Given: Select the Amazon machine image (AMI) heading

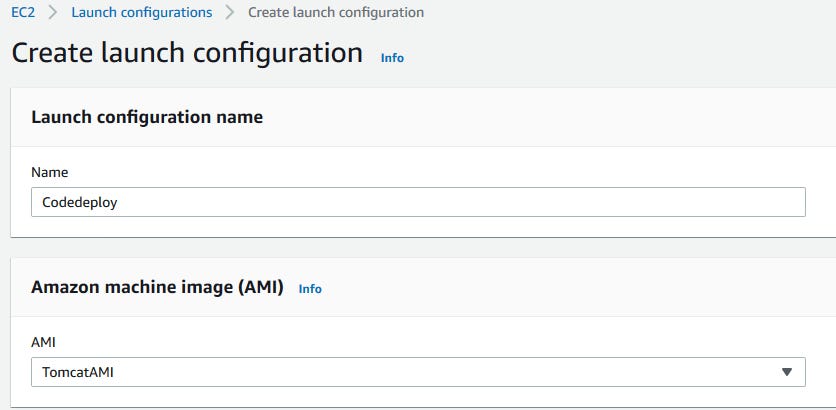Looking at the screenshot, I should click(x=158, y=288).
